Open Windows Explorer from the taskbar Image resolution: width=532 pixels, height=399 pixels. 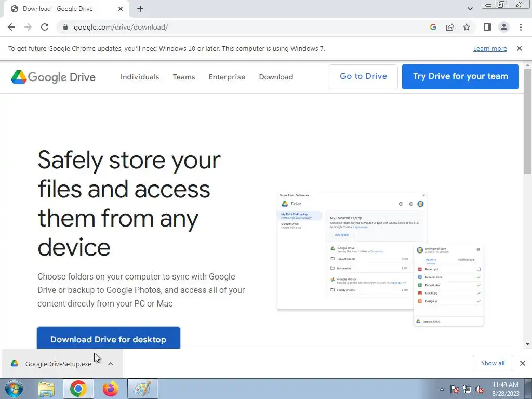46,389
